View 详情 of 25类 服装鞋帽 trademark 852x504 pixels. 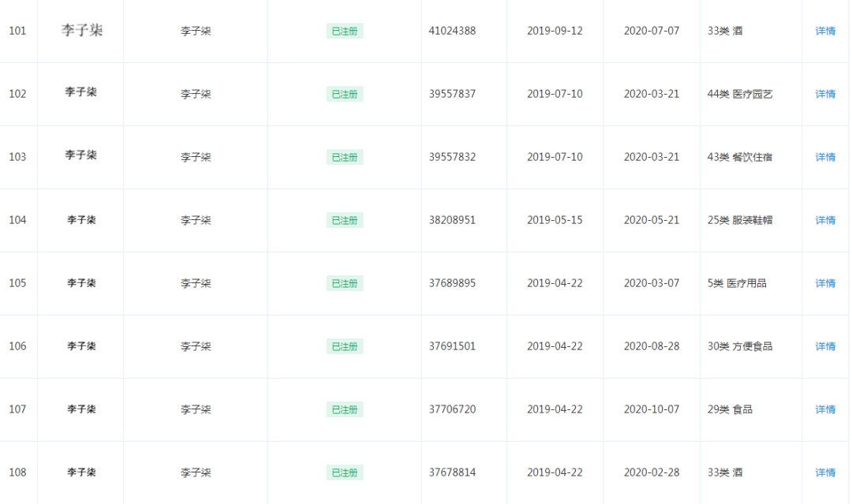pos(825,220)
